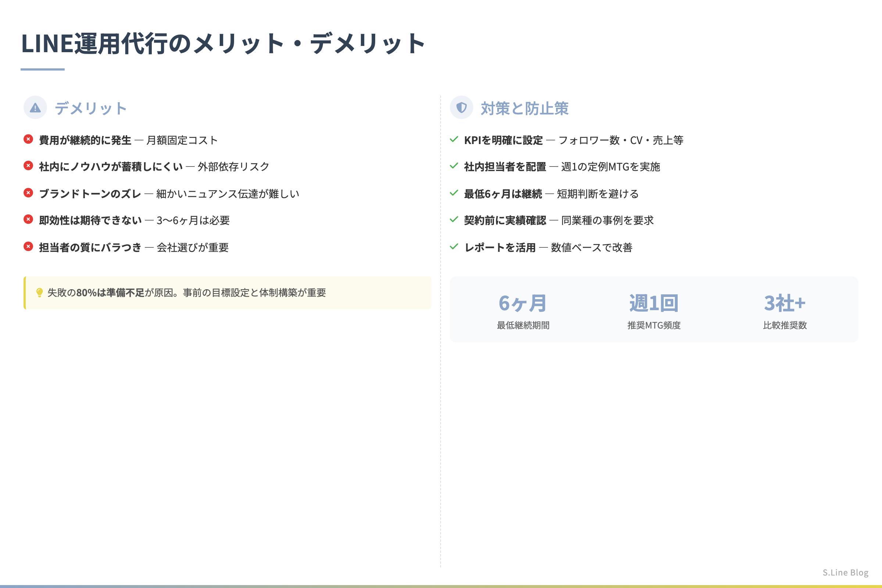Click the 週1回 statistic value
This screenshot has height=588, width=882.
pos(654,303)
